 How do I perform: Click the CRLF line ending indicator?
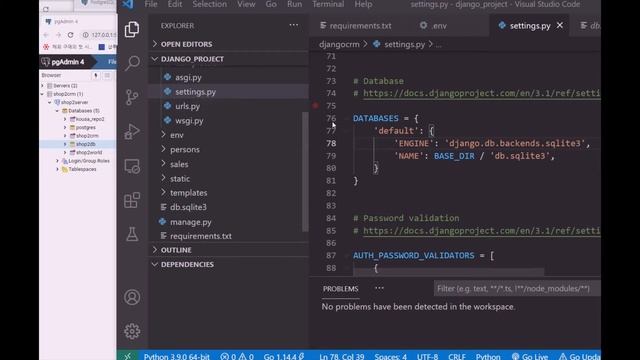[x=457, y=356]
